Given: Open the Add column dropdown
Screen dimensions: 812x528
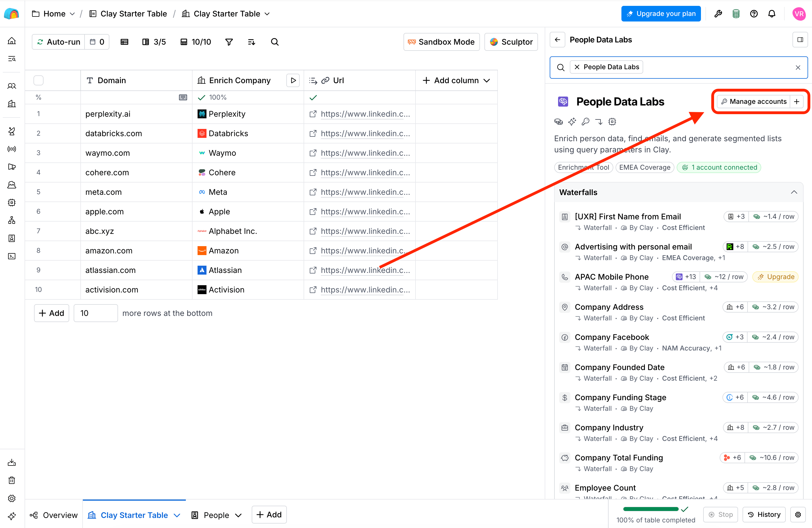Looking at the screenshot, I should 457,81.
